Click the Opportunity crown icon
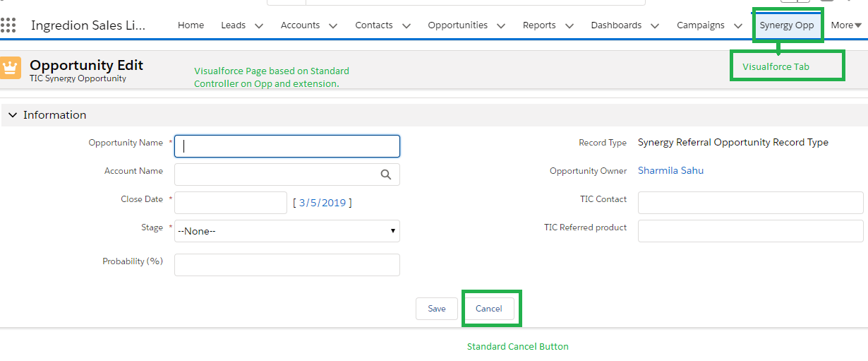Screen dimensions: 868x361 pos(11,68)
